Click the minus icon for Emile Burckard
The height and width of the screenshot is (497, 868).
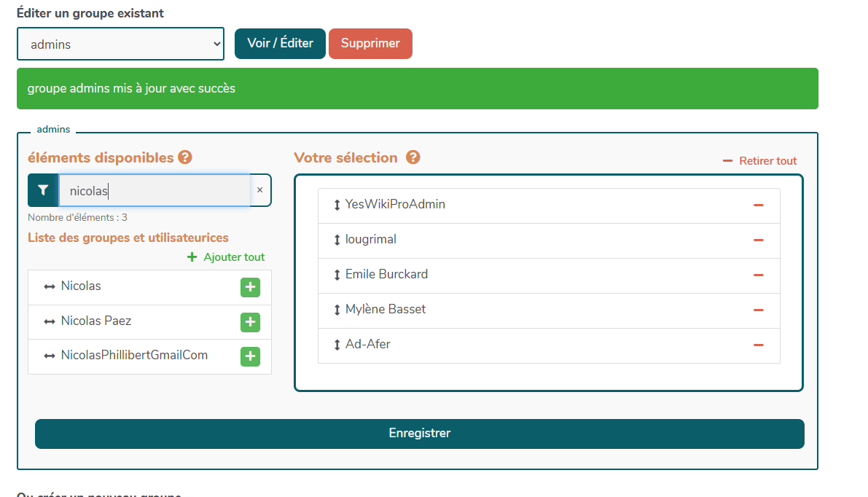point(758,275)
